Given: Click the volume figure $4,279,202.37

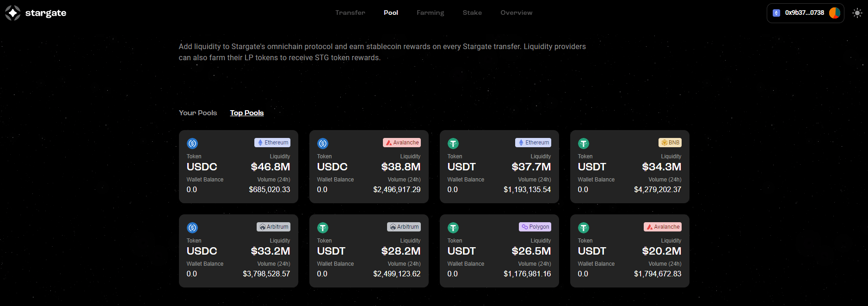Looking at the screenshot, I should pyautogui.click(x=658, y=190).
